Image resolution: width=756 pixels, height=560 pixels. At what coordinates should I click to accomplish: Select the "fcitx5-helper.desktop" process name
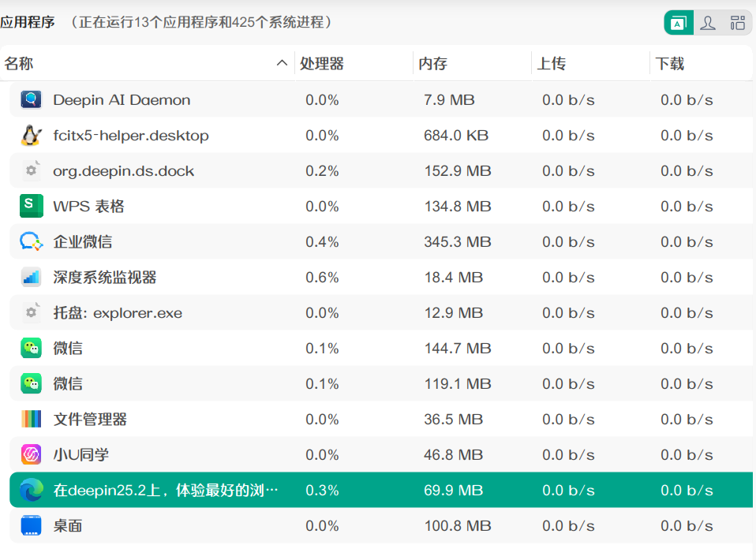click(131, 136)
